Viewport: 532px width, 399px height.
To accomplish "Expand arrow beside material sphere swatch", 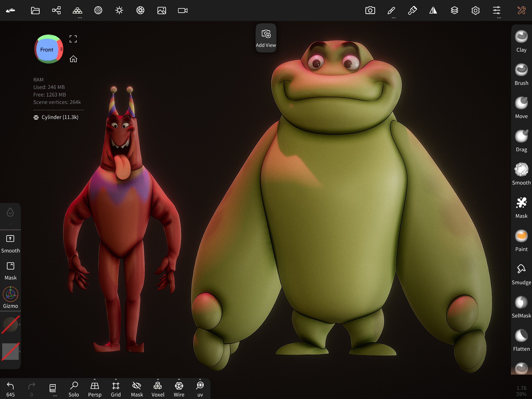I will (20, 325).
